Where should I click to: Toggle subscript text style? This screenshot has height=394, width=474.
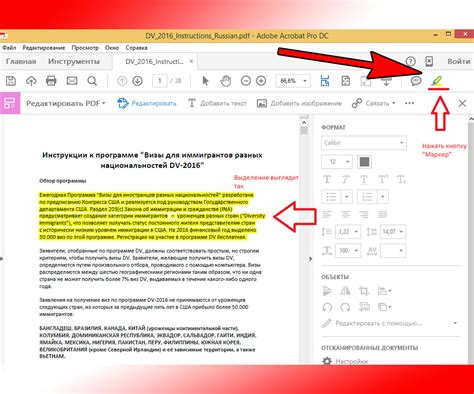pyautogui.click(x=401, y=180)
